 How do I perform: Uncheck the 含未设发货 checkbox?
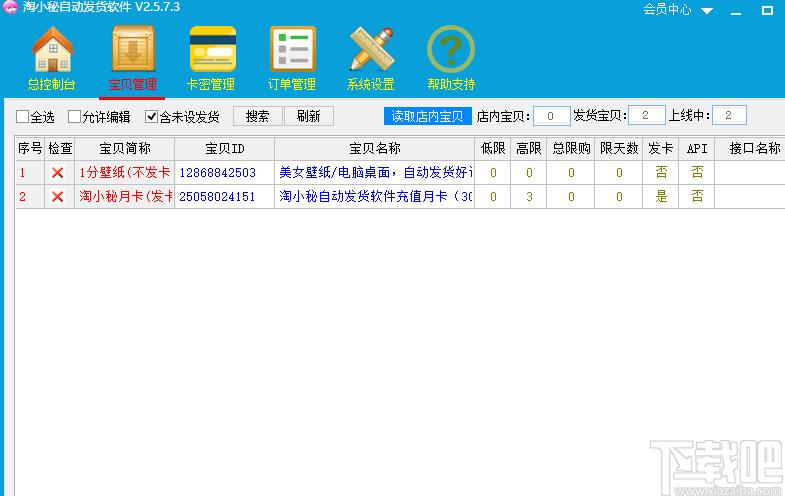151,117
